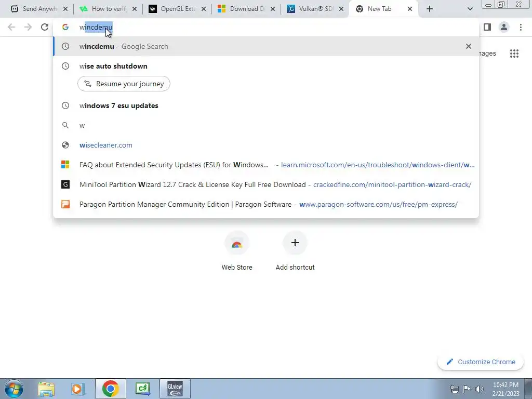Image resolution: width=532 pixels, height=399 pixels.
Task: Open Web Store shortcut
Action: pyautogui.click(x=237, y=251)
